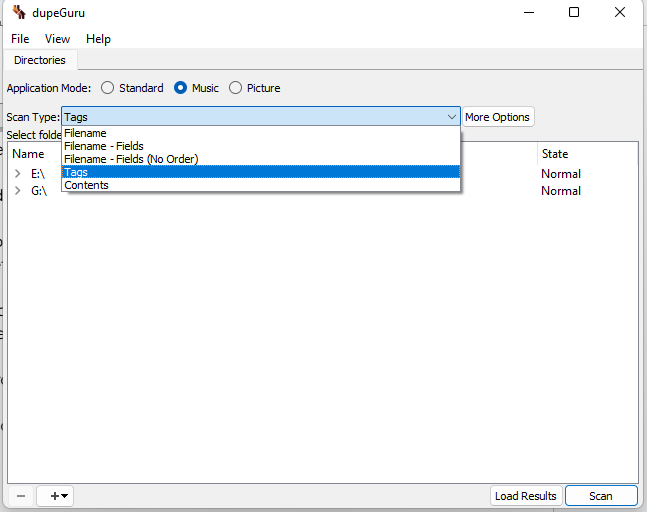Click the dupeGuru app icon in title bar
Viewport: 647px width, 512px height.
[x=19, y=12]
